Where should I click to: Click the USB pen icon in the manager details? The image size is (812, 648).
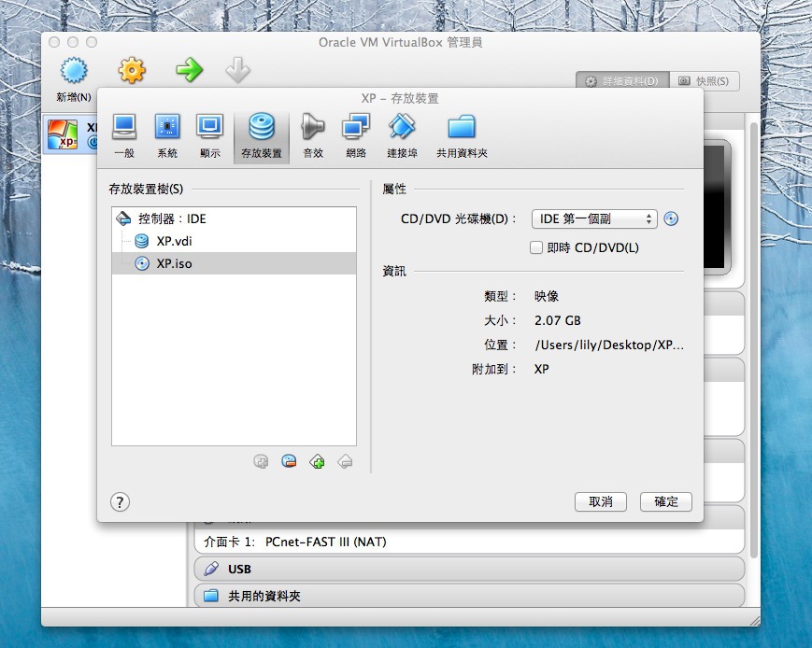211,569
